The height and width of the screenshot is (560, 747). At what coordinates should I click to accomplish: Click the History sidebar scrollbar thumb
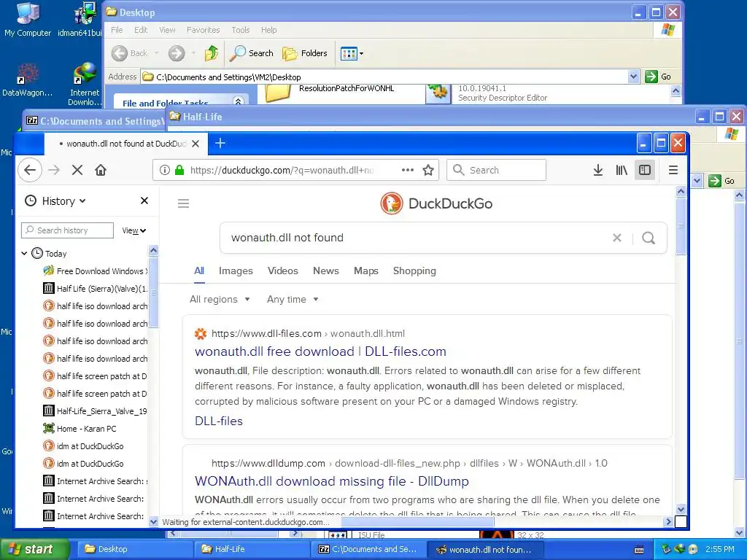click(153, 293)
